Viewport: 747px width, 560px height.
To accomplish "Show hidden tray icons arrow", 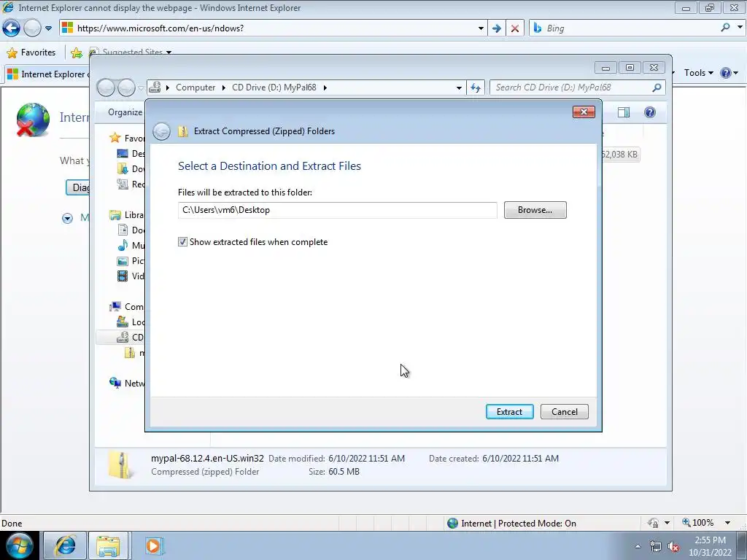I will tap(638, 546).
